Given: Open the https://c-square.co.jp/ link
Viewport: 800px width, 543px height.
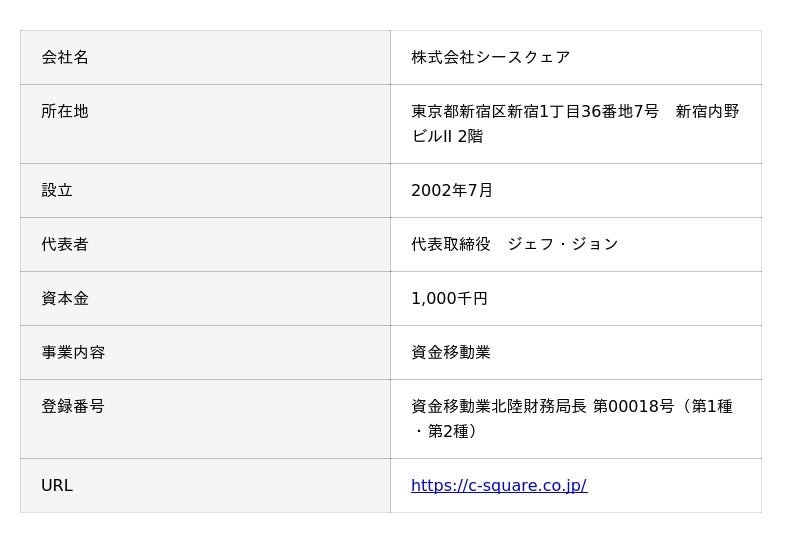Looking at the screenshot, I should coord(498,486).
